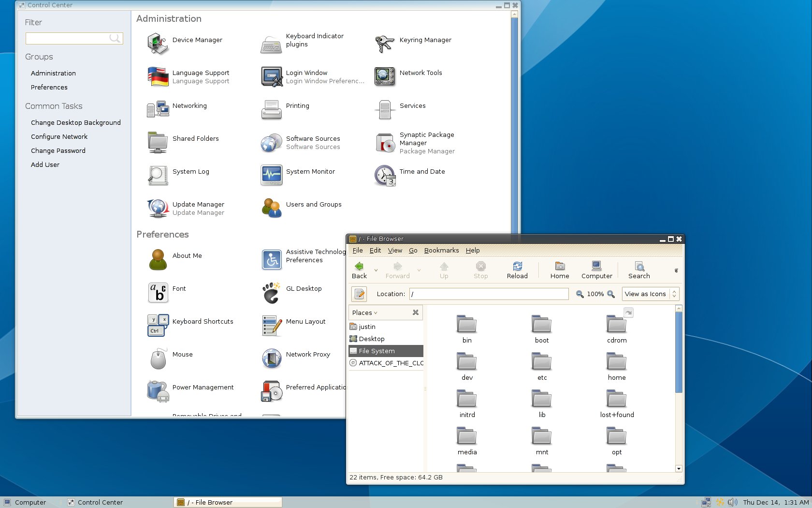Open Printing configuration
Viewport: 812px width, 508px height.
pos(285,109)
